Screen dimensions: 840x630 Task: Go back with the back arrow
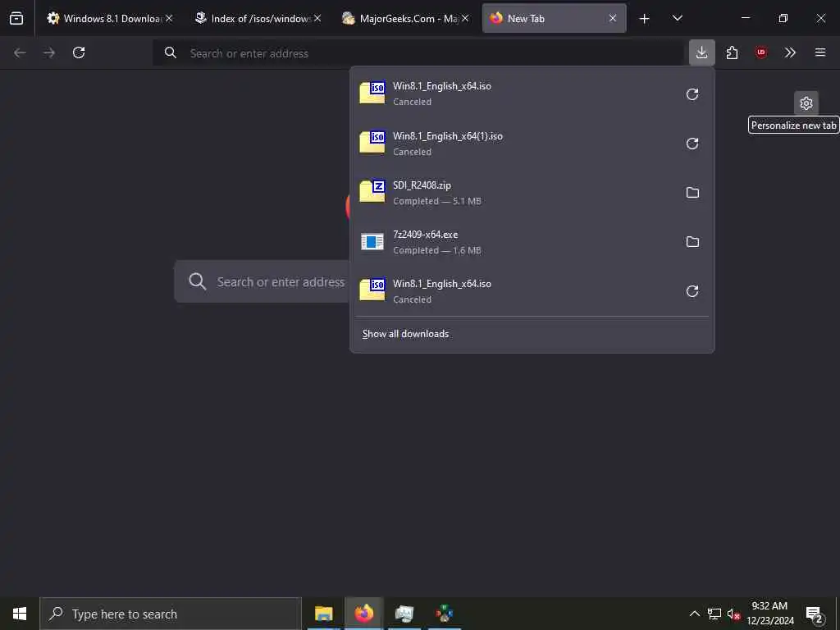20,52
